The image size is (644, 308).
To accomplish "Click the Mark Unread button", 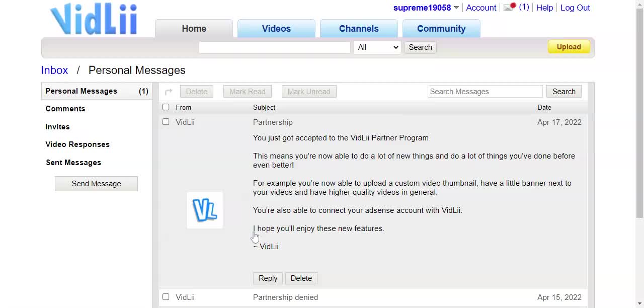I will 309,92.
